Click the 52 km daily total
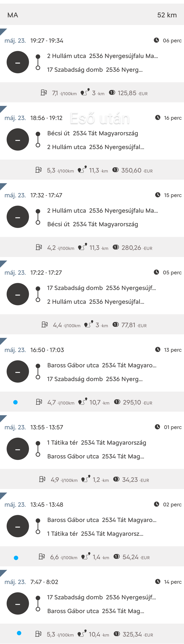The height and width of the screenshot is (644, 184). pyautogui.click(x=167, y=15)
